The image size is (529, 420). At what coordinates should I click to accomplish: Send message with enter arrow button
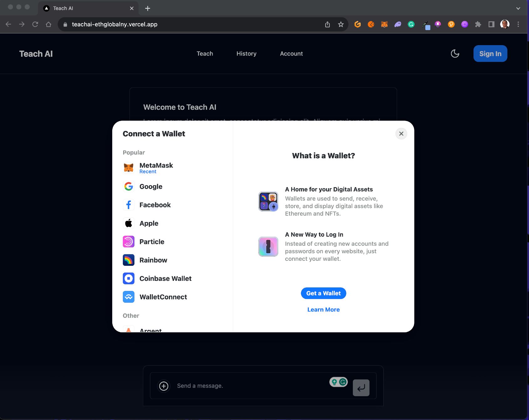pos(361,388)
